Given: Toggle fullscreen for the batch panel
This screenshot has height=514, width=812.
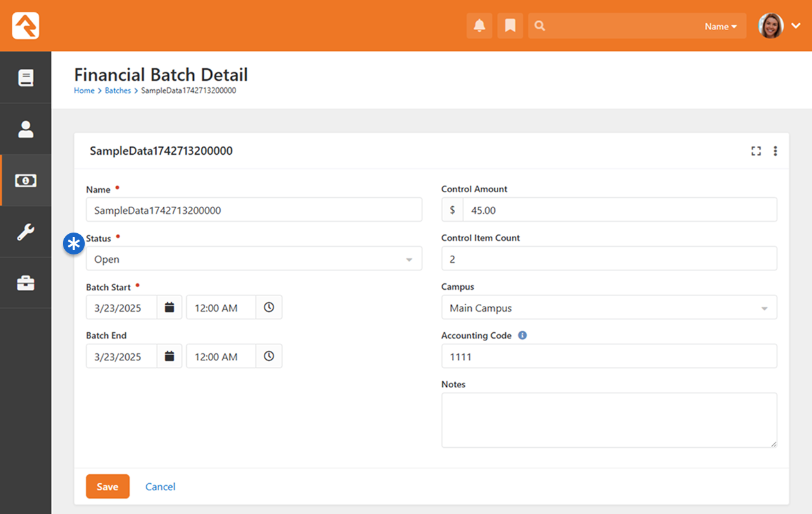Looking at the screenshot, I should click(756, 151).
